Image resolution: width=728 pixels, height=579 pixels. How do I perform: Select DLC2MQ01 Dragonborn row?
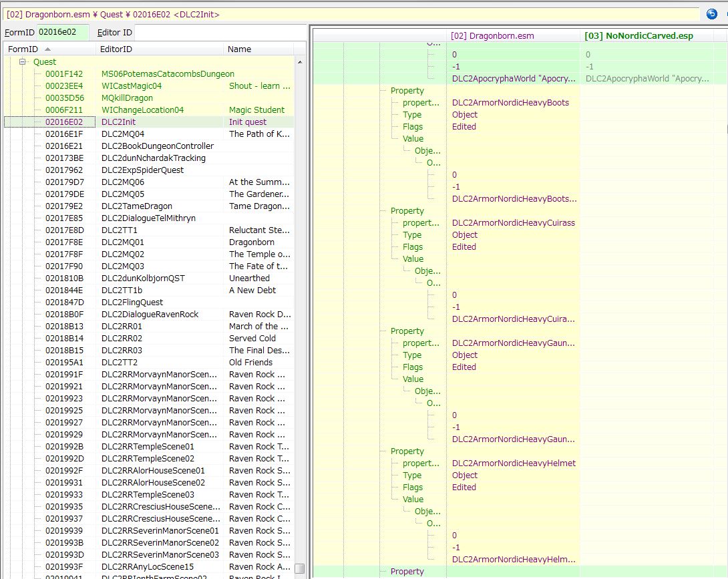149,242
